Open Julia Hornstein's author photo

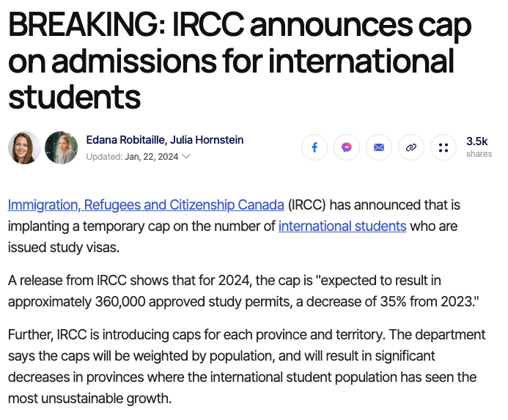62,147
